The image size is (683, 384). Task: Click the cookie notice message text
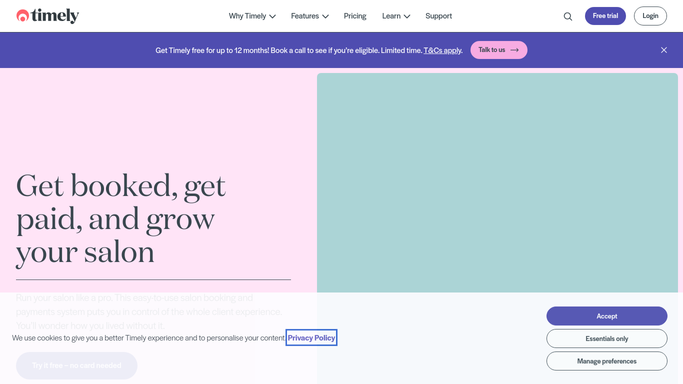point(149,338)
